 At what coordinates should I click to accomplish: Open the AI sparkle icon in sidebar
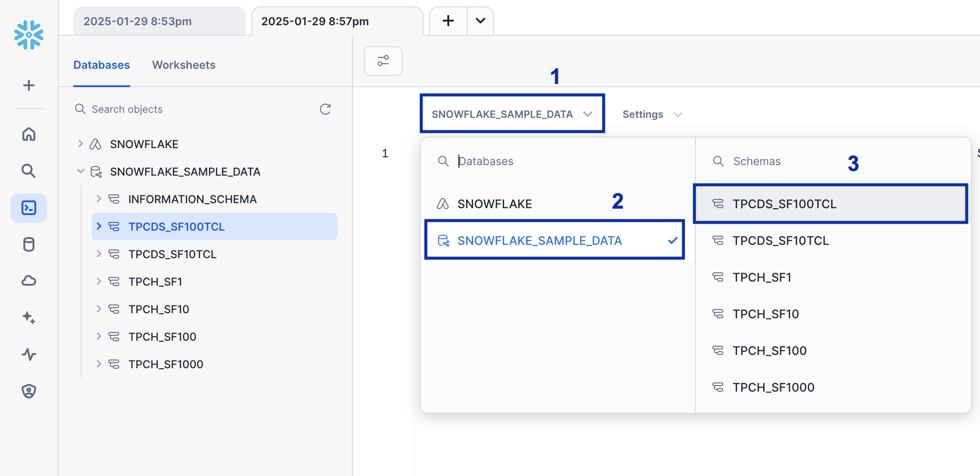29,317
